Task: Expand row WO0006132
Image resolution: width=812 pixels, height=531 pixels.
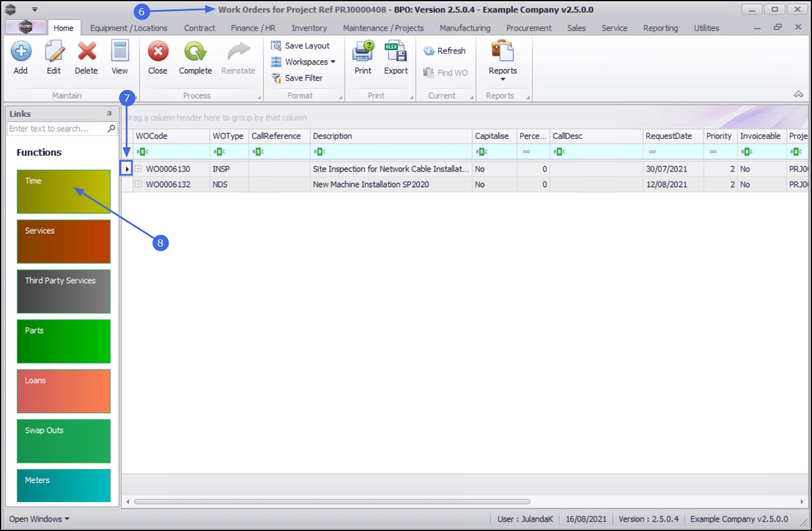Action: pos(138,184)
